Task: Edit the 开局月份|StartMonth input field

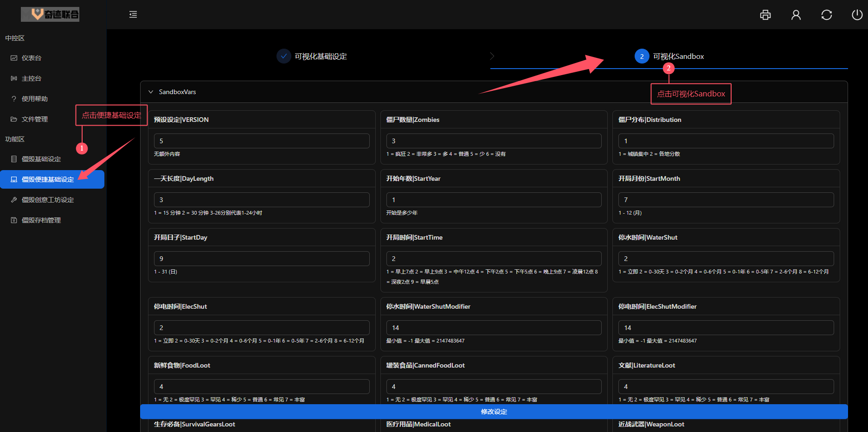Action: click(726, 200)
